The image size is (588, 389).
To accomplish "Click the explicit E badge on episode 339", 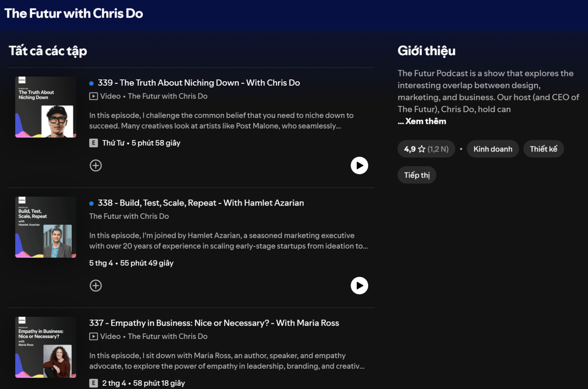I will (94, 143).
